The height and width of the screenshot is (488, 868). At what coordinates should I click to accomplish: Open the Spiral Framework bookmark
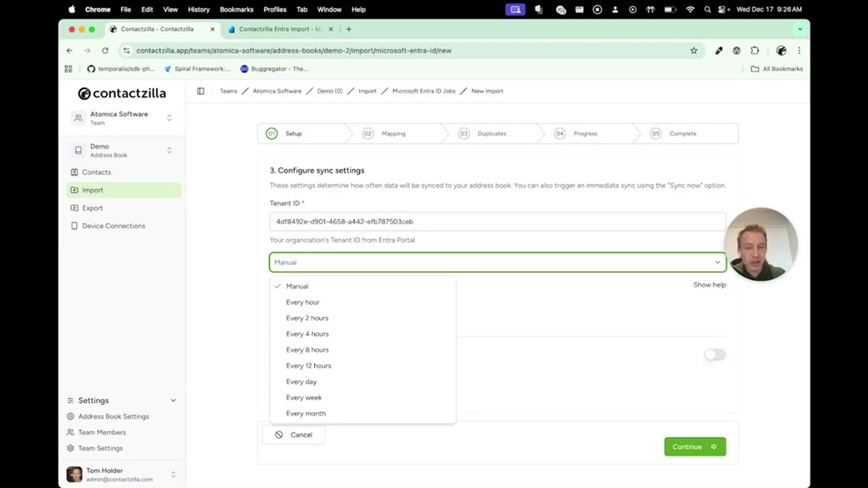tap(197, 69)
